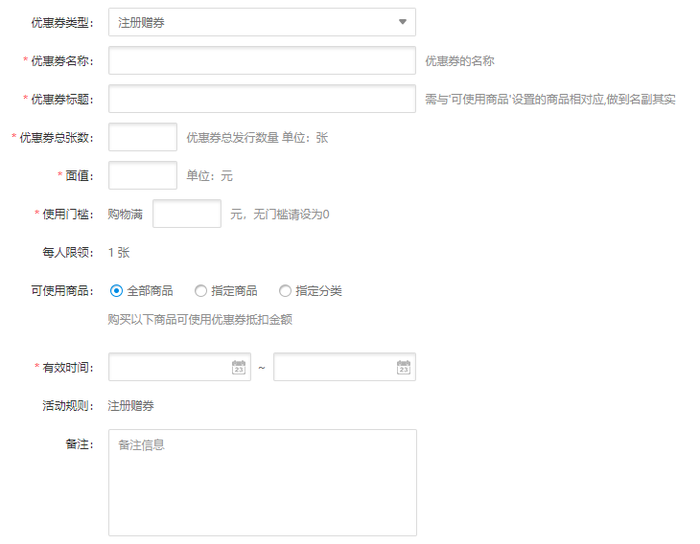This screenshot has width=700, height=544.
Task: Click the hint 购买以下商品可使用优惠券抵扣金额
Action: coord(200,320)
